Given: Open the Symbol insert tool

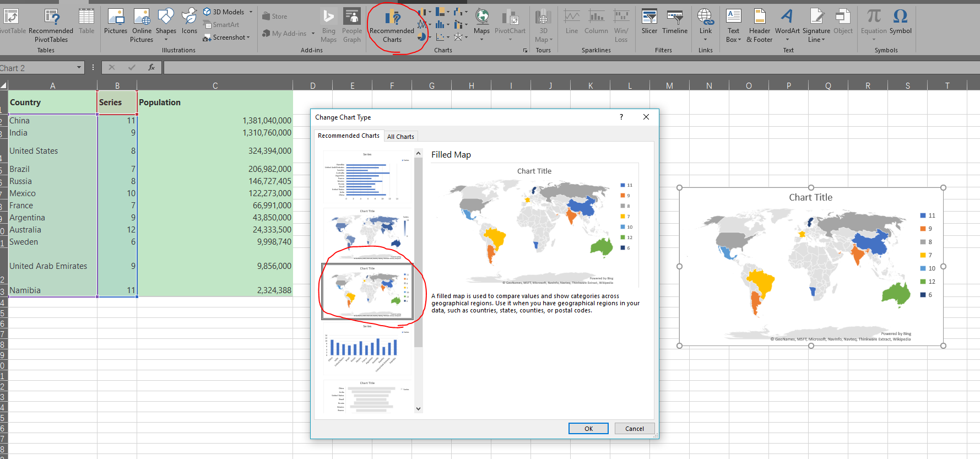Looking at the screenshot, I should (900, 22).
